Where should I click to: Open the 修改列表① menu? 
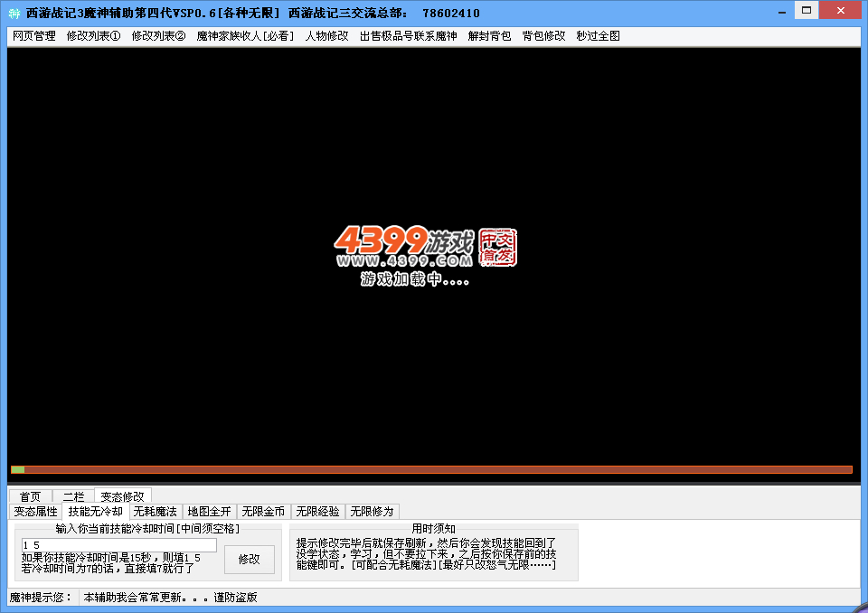[x=93, y=36]
